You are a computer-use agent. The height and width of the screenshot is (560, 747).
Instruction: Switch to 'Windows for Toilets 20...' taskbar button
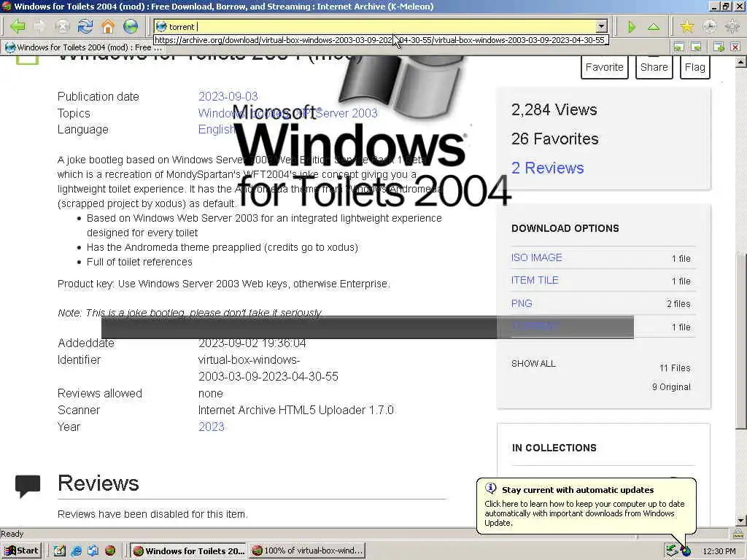(188, 551)
